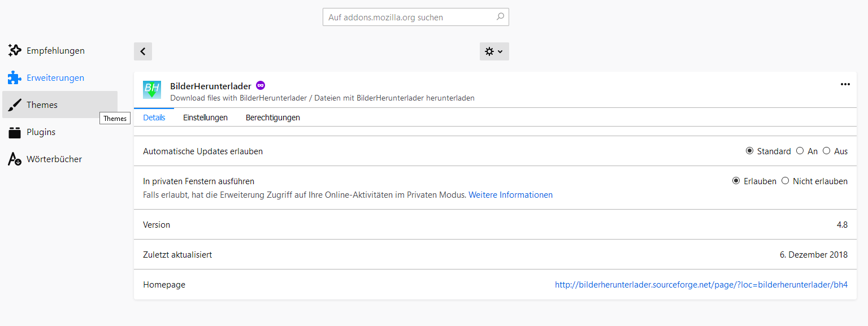Set automatic updates to Aus
Screen dimensions: 868x326
(826, 151)
